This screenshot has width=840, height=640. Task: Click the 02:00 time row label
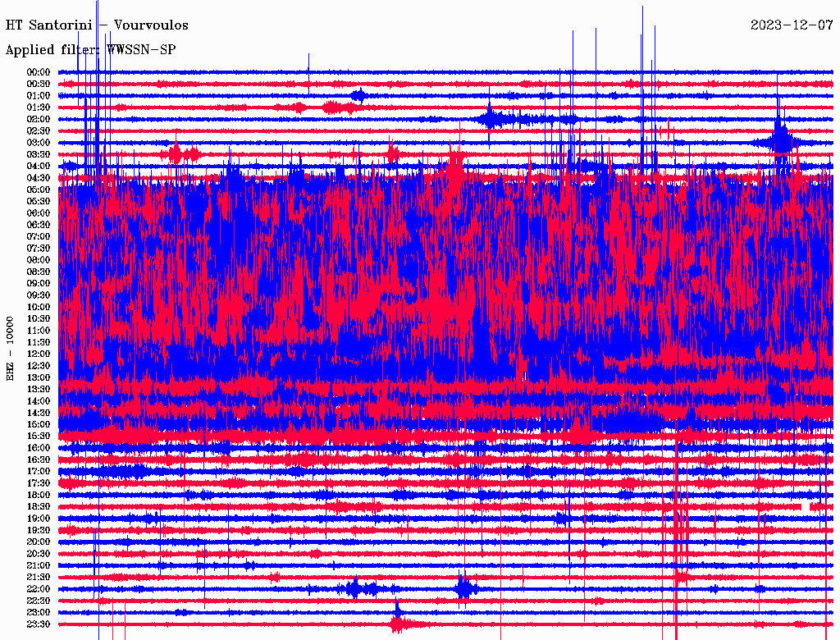coord(39,119)
